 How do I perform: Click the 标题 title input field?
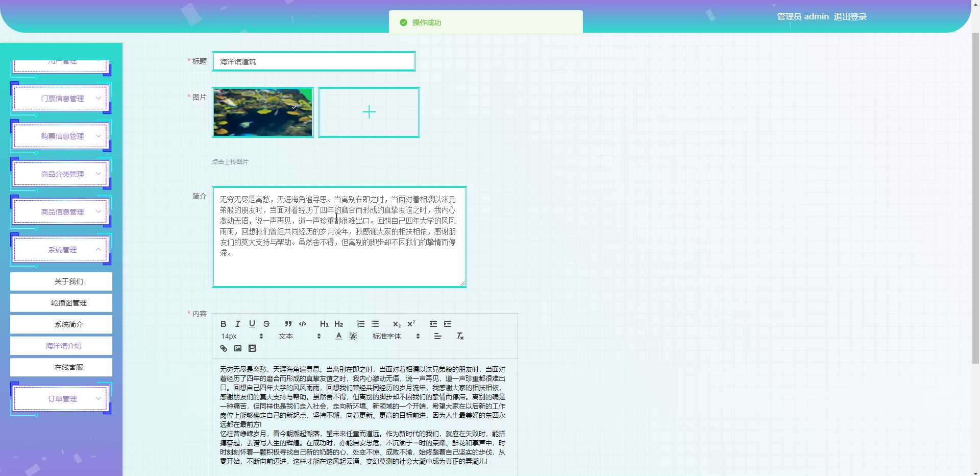click(x=314, y=61)
